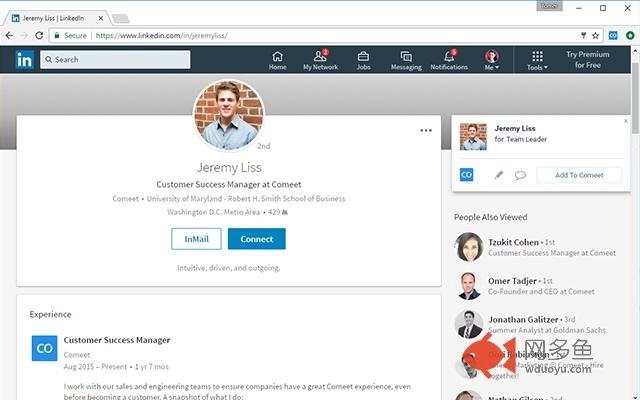
Task: Expand the Me profile dropdown
Action: click(492, 60)
